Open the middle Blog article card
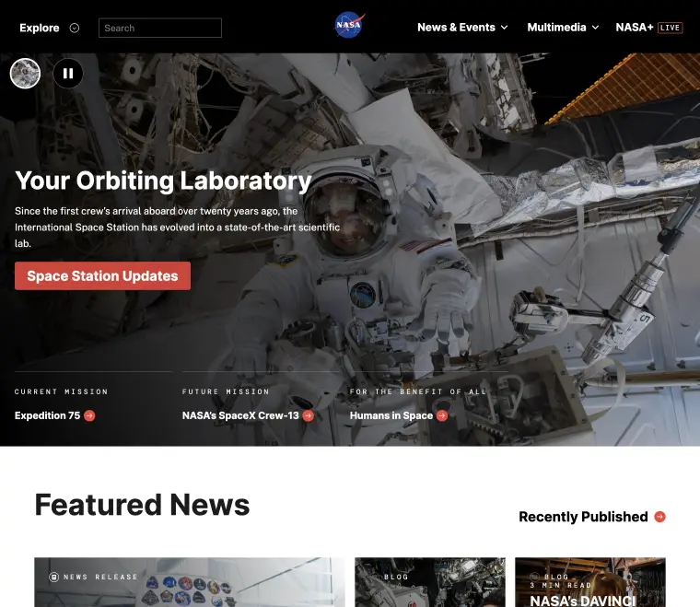The height and width of the screenshot is (607, 700). tap(430, 582)
